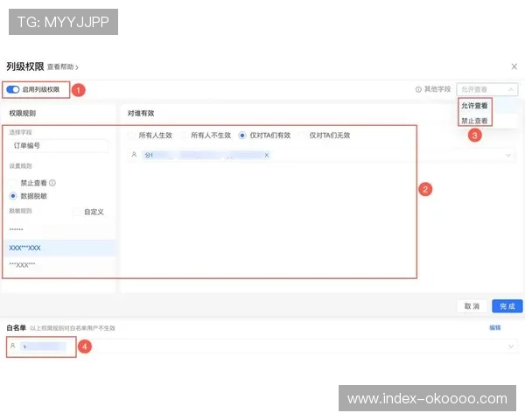Click the info icon next to 禁止查看

pyautogui.click(x=52, y=183)
